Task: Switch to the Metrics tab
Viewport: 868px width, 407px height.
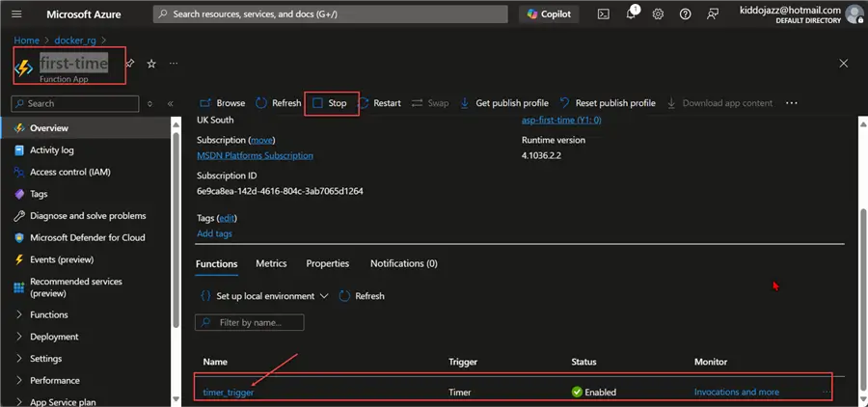Action: 271,263
